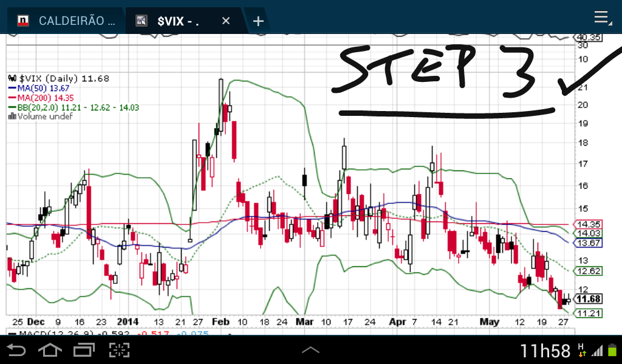The height and width of the screenshot is (364, 622).
Task: Switch to the CALDEIRÃO browser tab
Action: click(x=66, y=21)
